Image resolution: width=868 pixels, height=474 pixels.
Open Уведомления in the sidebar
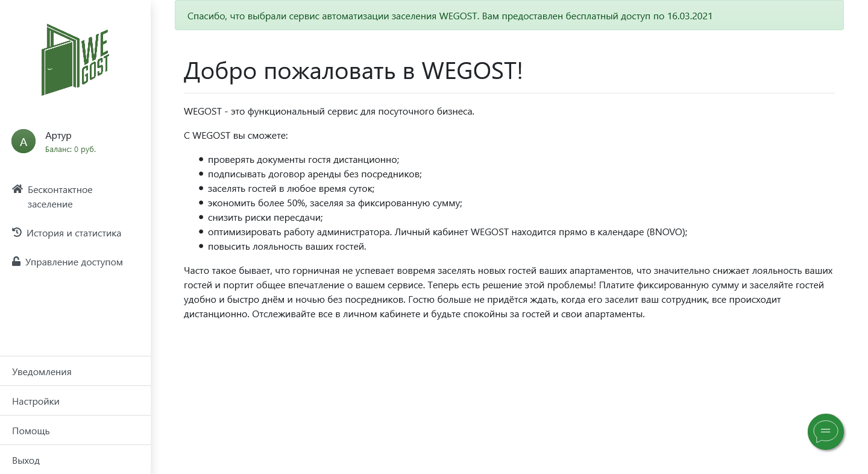point(75,371)
